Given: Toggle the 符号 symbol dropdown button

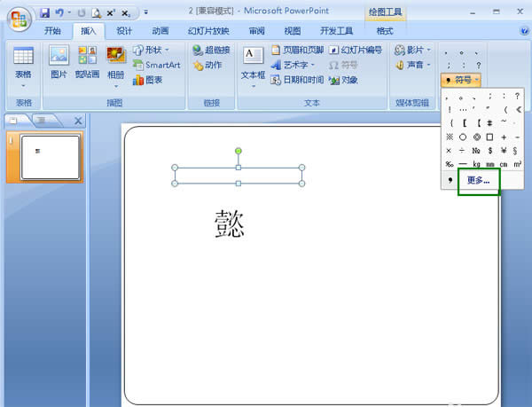Looking at the screenshot, I should tap(462, 80).
